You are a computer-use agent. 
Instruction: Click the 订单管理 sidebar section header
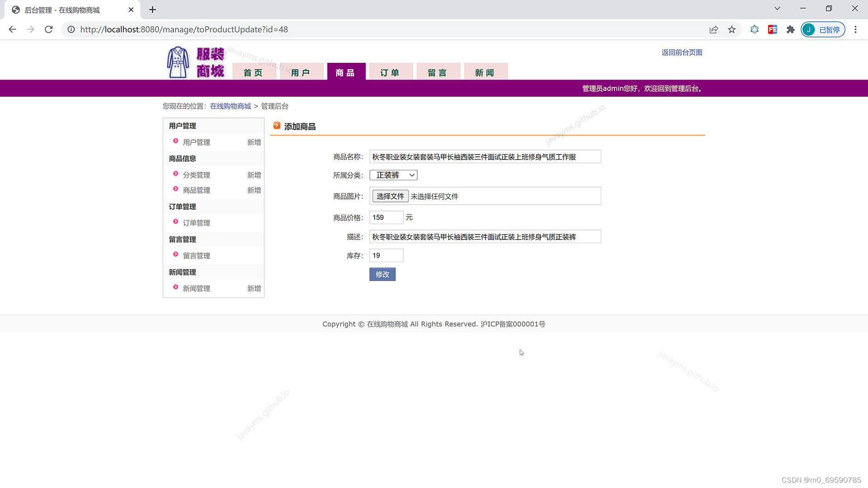point(183,206)
